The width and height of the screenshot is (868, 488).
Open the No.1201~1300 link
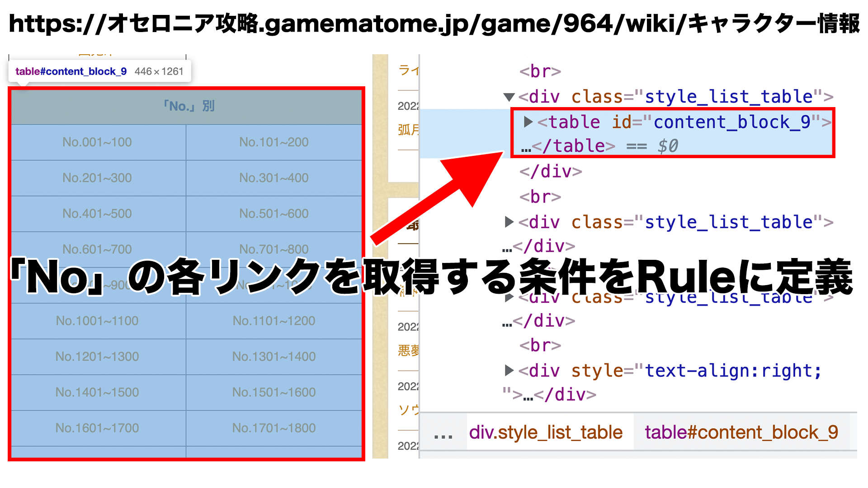coord(97,357)
